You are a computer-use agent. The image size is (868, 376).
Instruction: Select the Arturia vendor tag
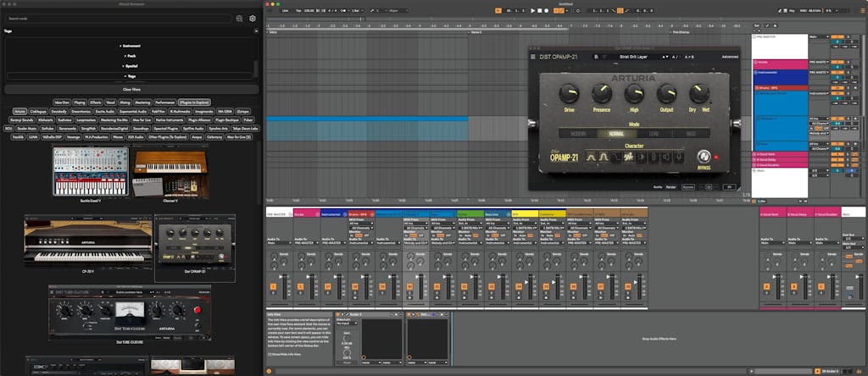coord(19,111)
